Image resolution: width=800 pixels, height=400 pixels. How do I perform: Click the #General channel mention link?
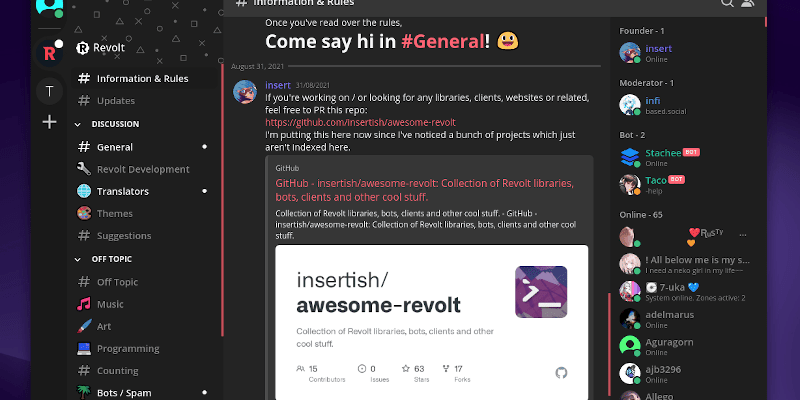442,41
